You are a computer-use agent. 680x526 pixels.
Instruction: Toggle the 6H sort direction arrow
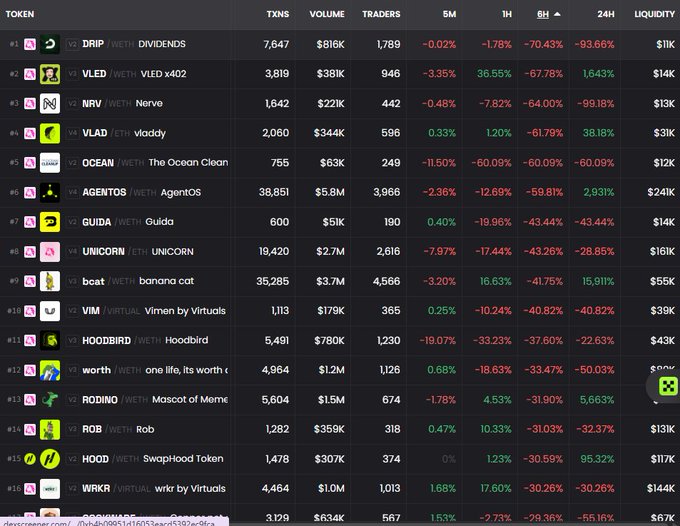click(x=557, y=14)
